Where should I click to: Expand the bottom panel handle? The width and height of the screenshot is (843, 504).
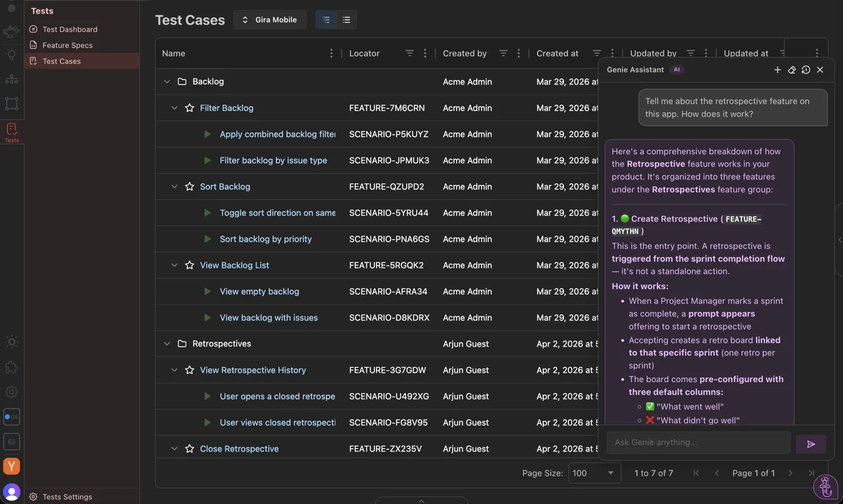(x=421, y=500)
